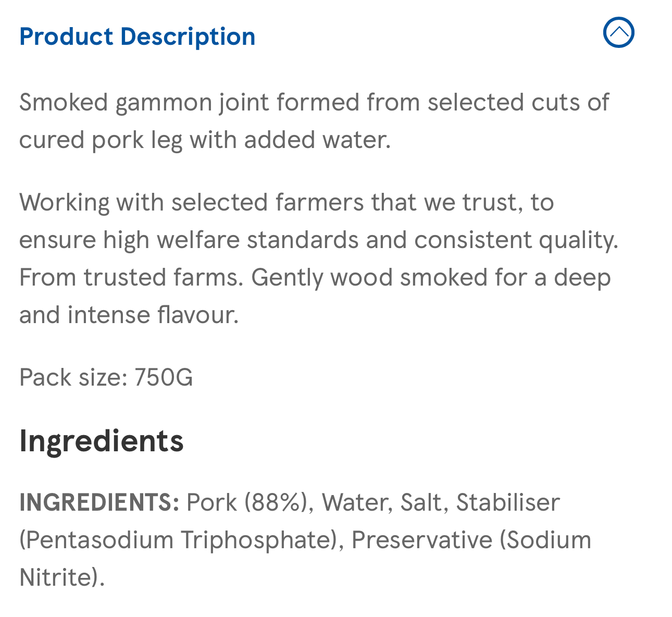Collapse the Product Description chevron icon
Viewport: 672px width, 617px height.
point(618,32)
